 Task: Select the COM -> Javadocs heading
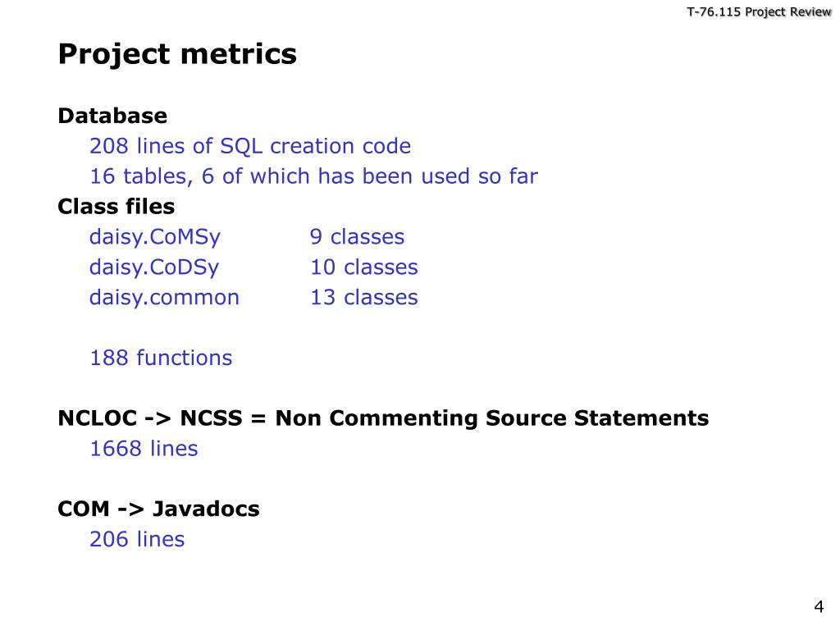pos(158,509)
